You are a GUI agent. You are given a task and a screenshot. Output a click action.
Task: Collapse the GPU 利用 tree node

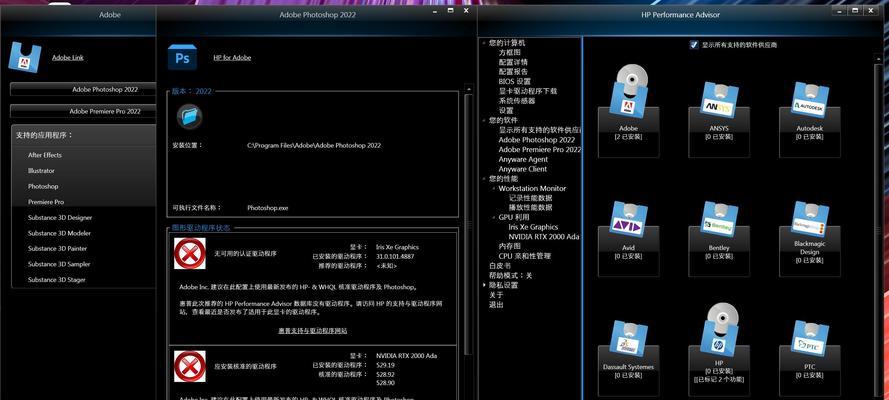(x=493, y=218)
